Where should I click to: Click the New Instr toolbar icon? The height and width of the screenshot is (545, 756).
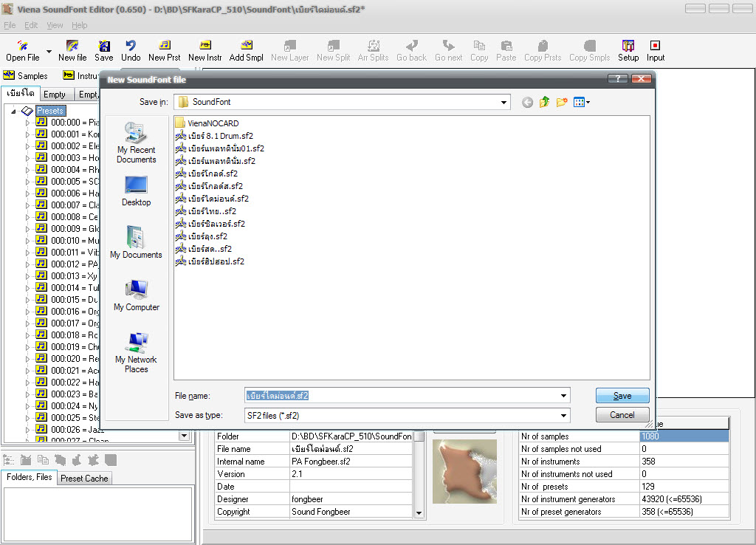pyautogui.click(x=205, y=51)
